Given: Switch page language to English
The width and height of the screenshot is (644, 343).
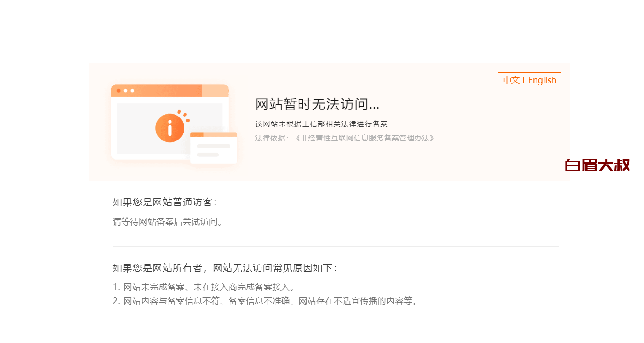Looking at the screenshot, I should pos(542,80).
